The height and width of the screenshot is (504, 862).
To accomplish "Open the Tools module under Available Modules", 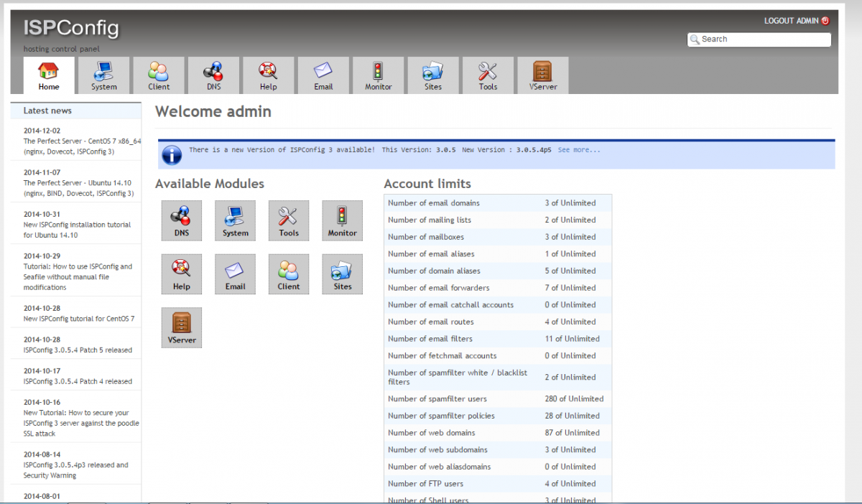I will [x=289, y=220].
